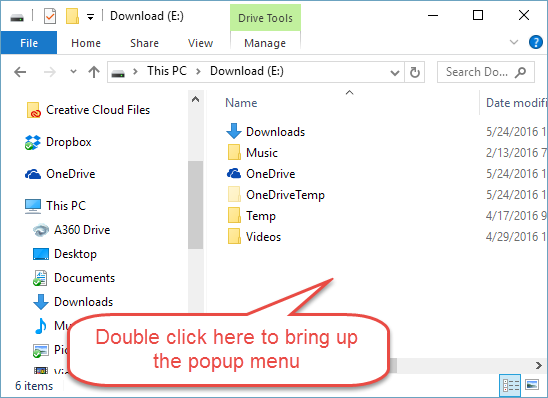Click the Properties quick access icon
The height and width of the screenshot is (398, 548).
50,16
